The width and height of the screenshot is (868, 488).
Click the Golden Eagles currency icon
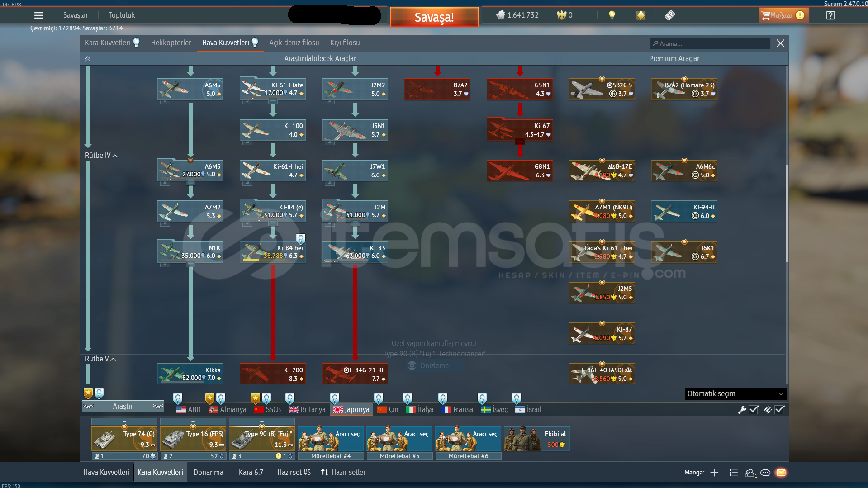pyautogui.click(x=561, y=15)
